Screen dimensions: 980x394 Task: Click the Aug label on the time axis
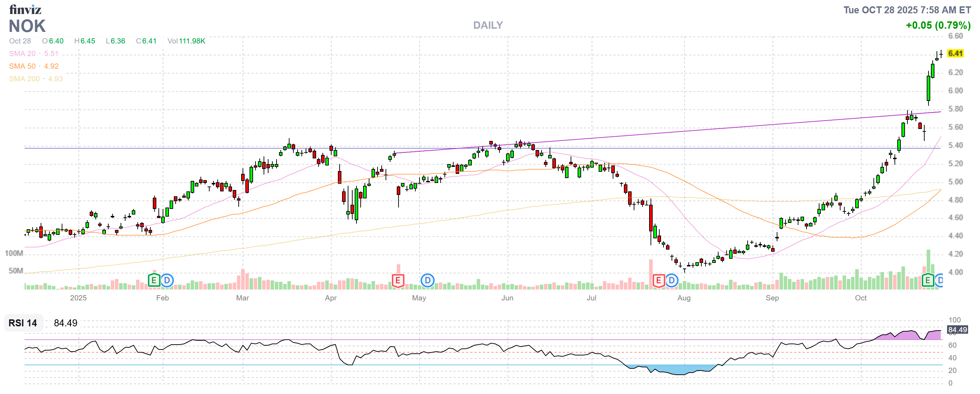click(x=683, y=298)
